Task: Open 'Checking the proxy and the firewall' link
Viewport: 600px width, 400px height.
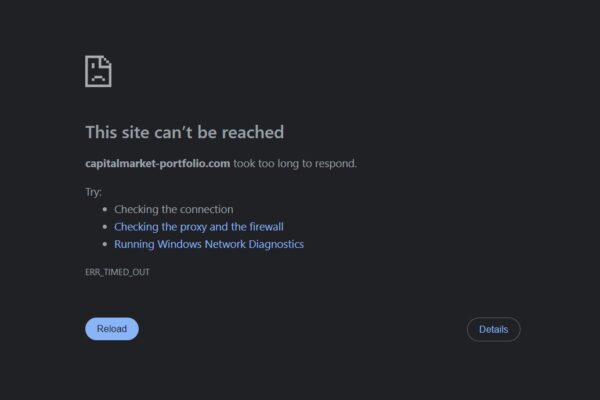Action: click(198, 227)
